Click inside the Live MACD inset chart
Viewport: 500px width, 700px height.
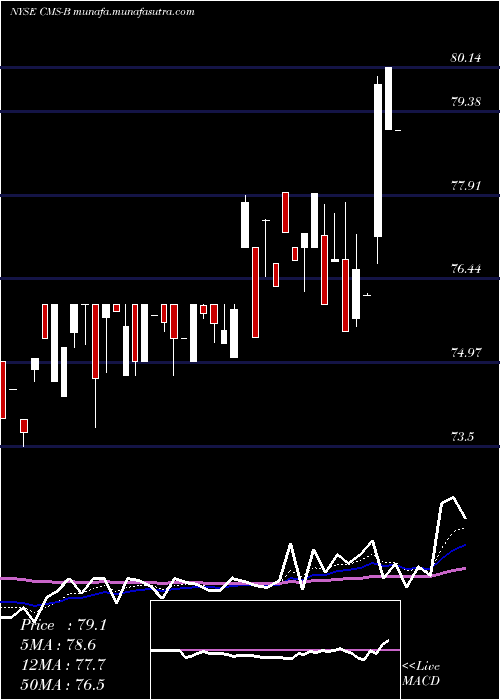(275, 650)
